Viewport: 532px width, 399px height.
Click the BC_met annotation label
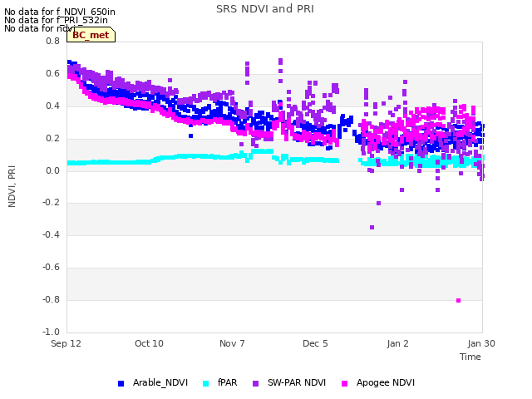pos(91,35)
